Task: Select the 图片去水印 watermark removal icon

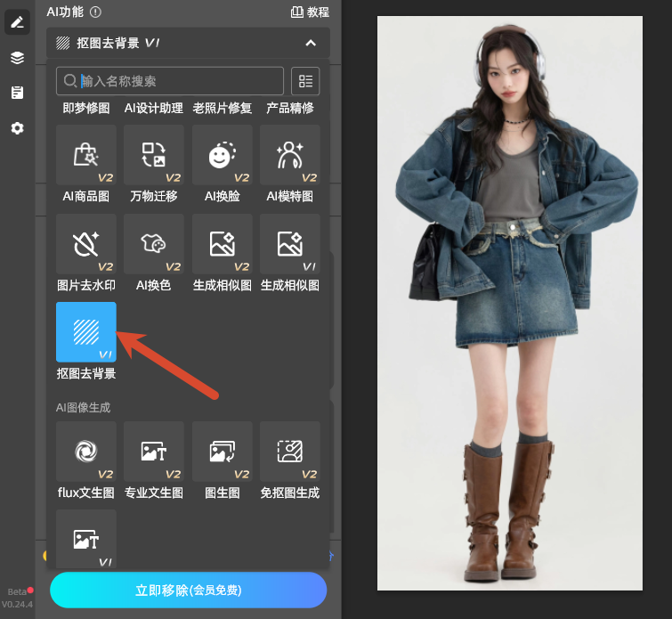Action: (86, 244)
